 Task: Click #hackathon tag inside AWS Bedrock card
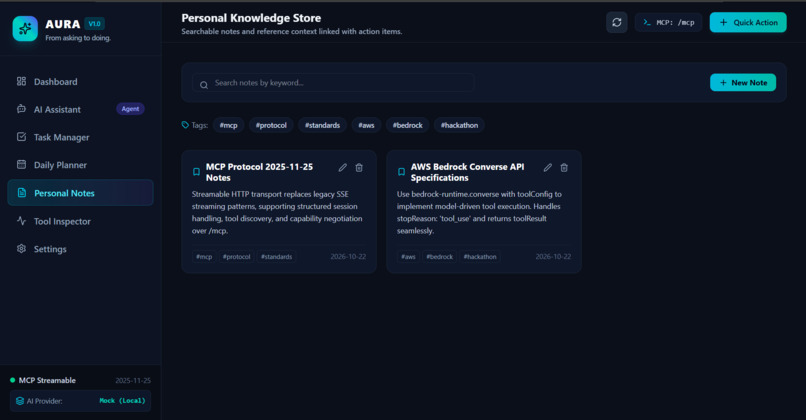(x=480, y=257)
